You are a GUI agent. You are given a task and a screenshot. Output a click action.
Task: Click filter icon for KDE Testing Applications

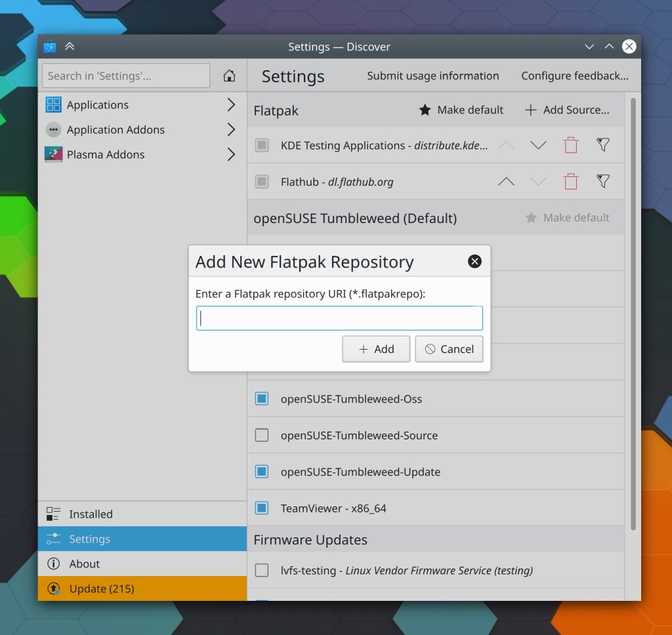pyautogui.click(x=603, y=146)
